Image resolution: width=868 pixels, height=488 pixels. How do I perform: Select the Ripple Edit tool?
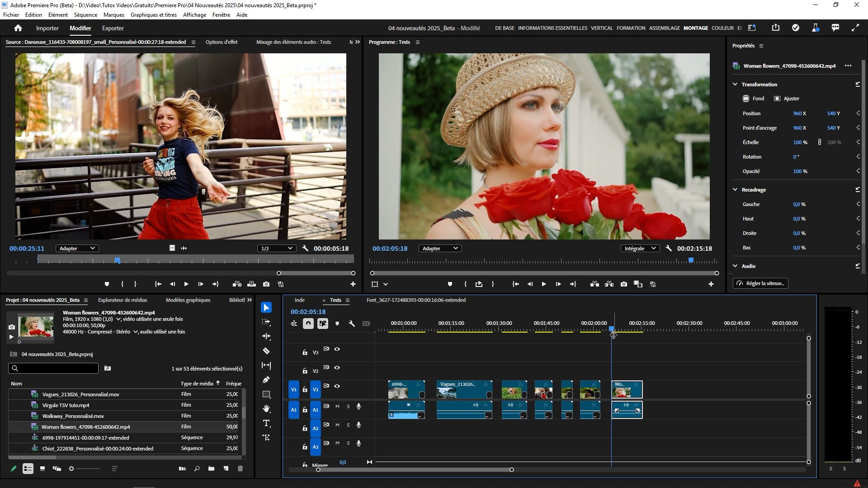click(266, 337)
